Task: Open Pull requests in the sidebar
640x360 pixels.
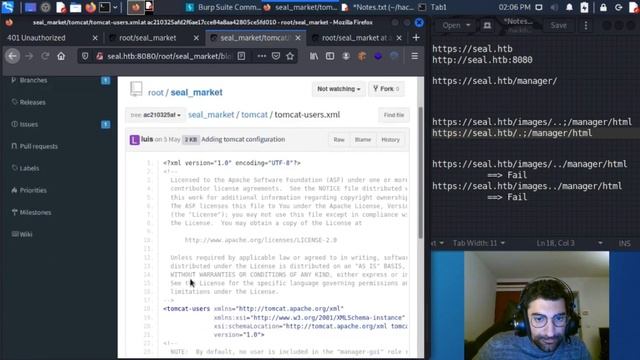Action: click(38, 147)
